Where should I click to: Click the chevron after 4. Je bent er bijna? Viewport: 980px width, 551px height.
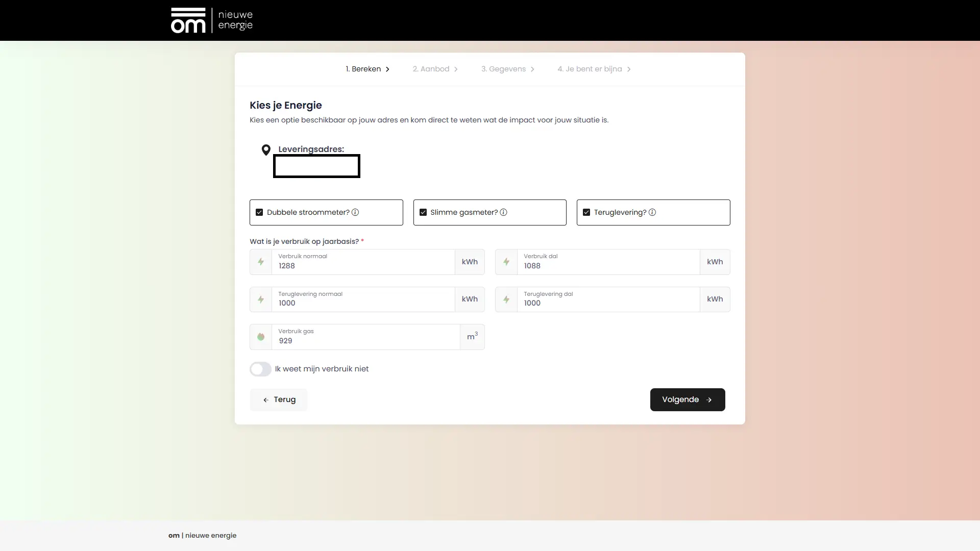click(629, 69)
